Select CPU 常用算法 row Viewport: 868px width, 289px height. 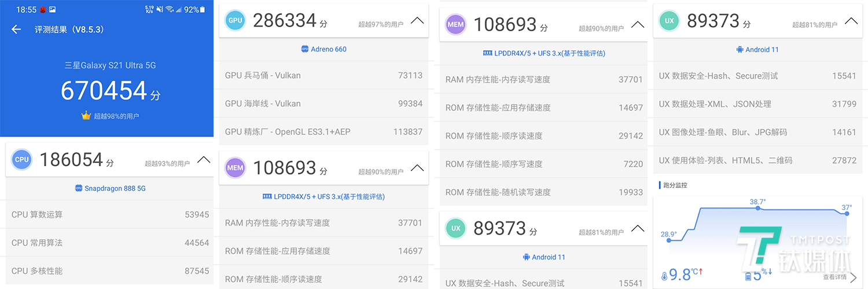coord(110,243)
